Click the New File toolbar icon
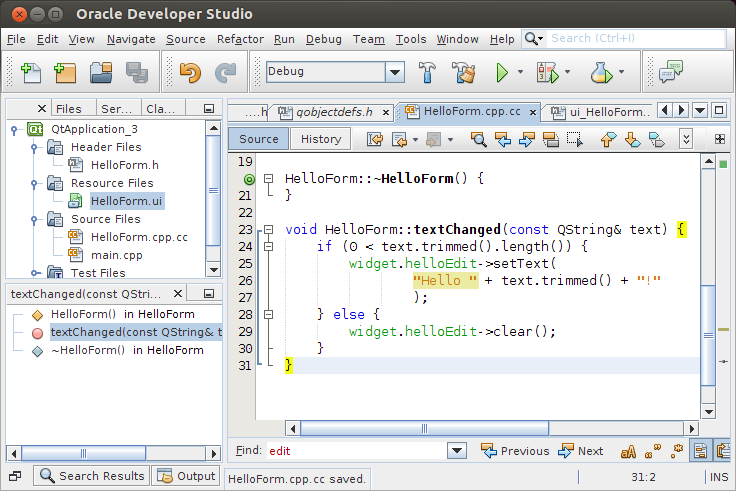The height and width of the screenshot is (491, 736). (31, 72)
